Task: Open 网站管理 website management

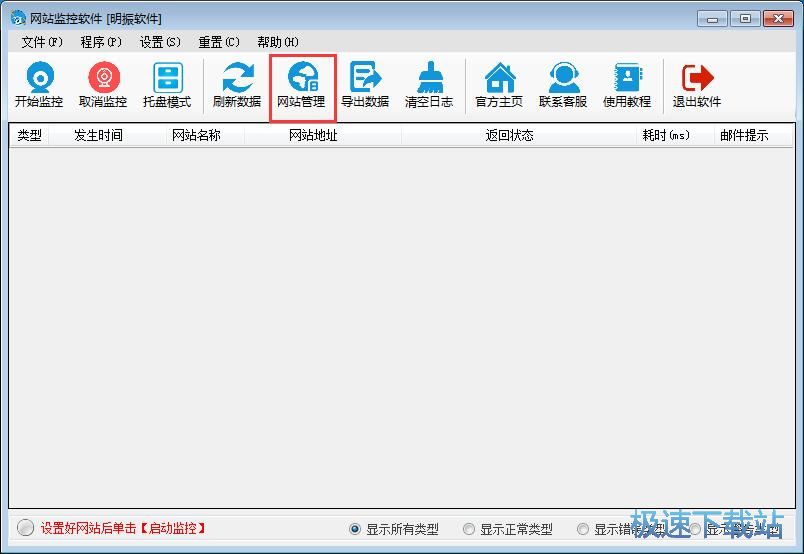Action: click(302, 85)
